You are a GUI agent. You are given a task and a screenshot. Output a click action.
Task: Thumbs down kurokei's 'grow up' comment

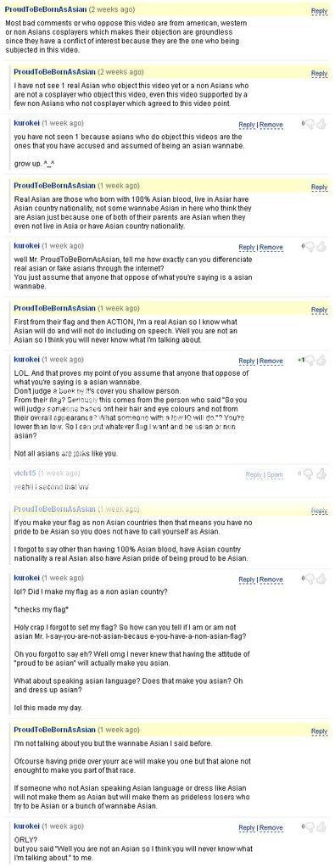coord(310,125)
